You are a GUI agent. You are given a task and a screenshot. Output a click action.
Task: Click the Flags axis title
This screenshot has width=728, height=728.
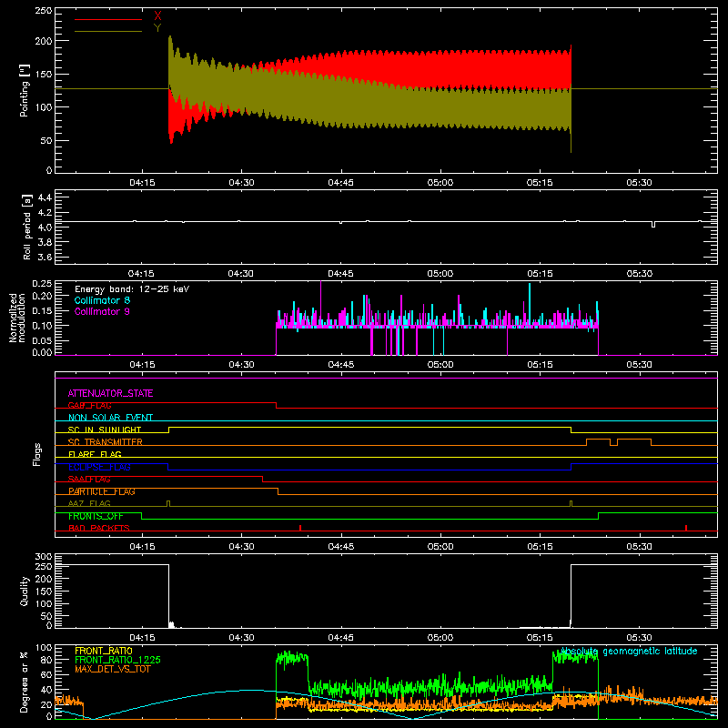pos(37,454)
